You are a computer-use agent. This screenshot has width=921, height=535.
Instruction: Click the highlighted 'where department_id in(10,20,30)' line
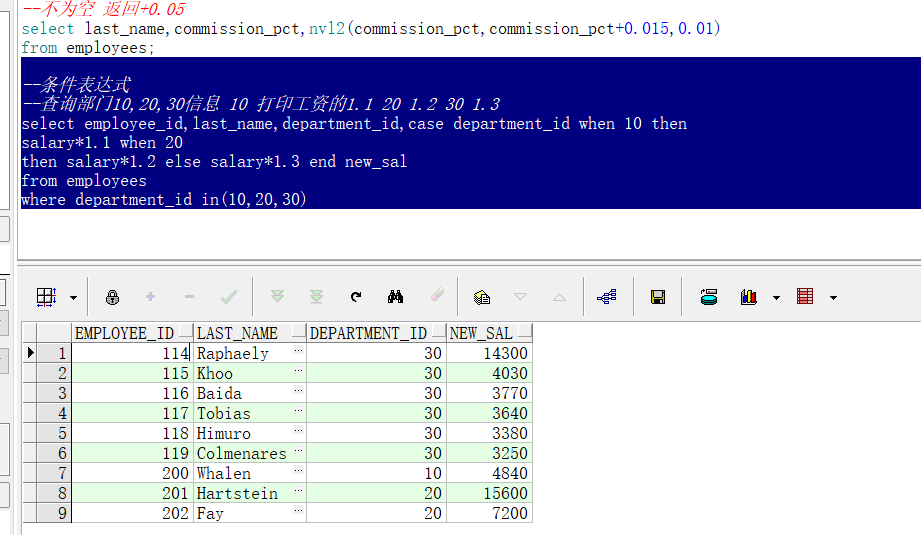click(164, 200)
